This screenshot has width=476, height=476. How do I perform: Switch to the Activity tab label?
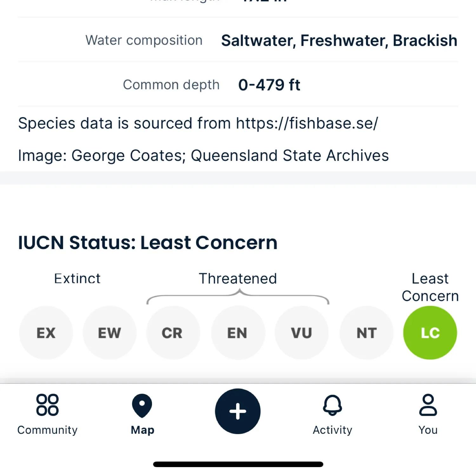click(x=332, y=430)
